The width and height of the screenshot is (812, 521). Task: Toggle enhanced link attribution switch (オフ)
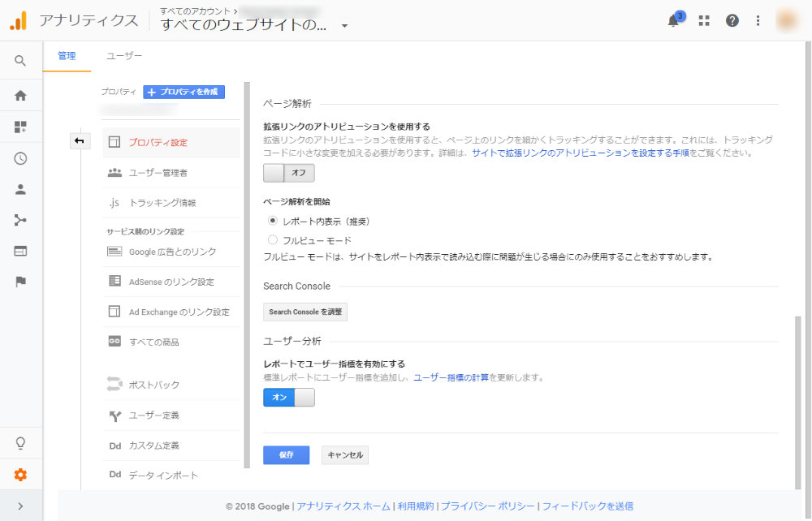(x=288, y=173)
